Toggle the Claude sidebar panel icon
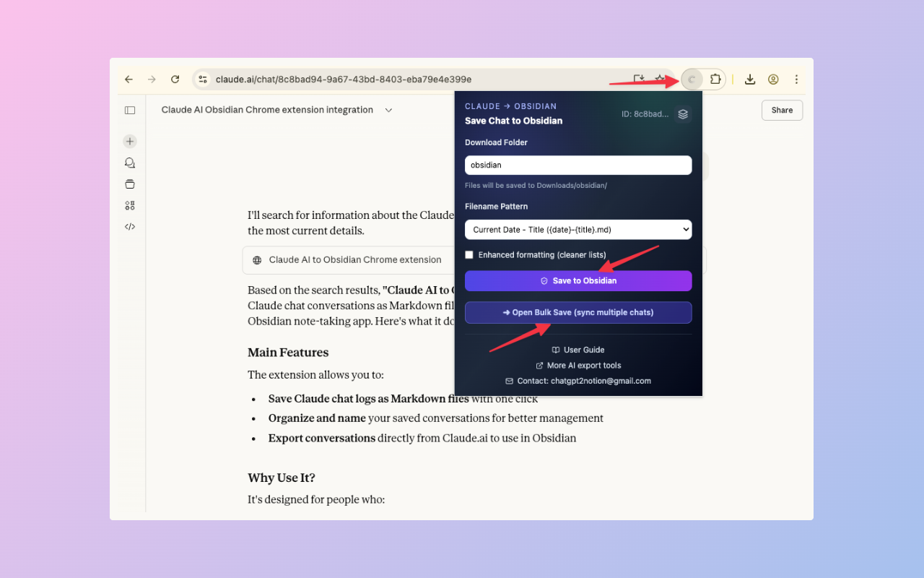 [x=130, y=111]
